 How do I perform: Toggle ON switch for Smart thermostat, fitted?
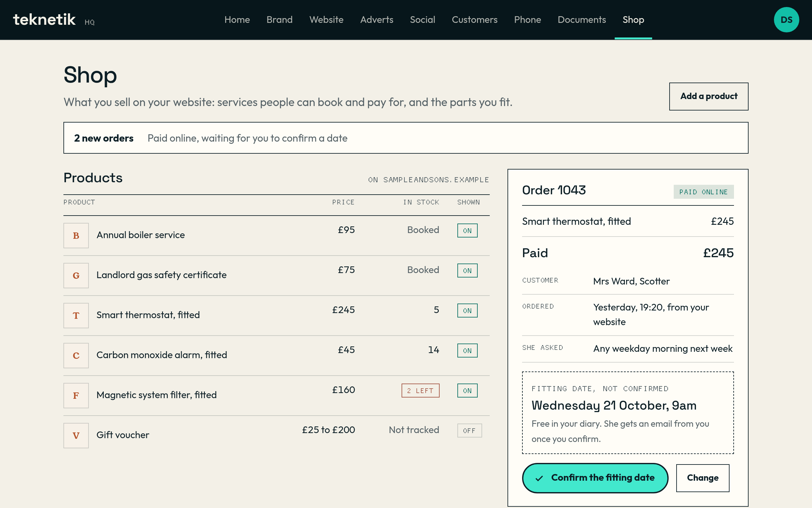(x=467, y=311)
